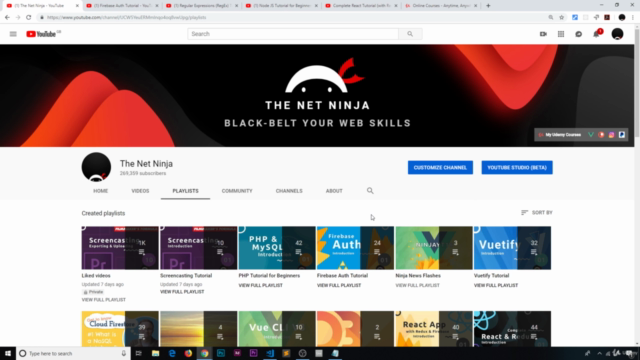Click the Chrome zoom magnifier icon in address bar
This screenshot has width=640, height=360.
551,18
